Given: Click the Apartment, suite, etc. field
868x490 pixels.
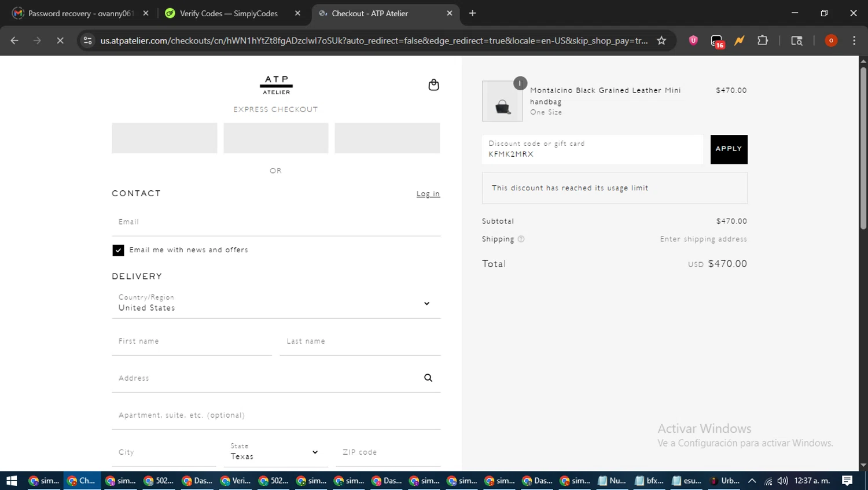Looking at the screenshot, I should [x=276, y=415].
